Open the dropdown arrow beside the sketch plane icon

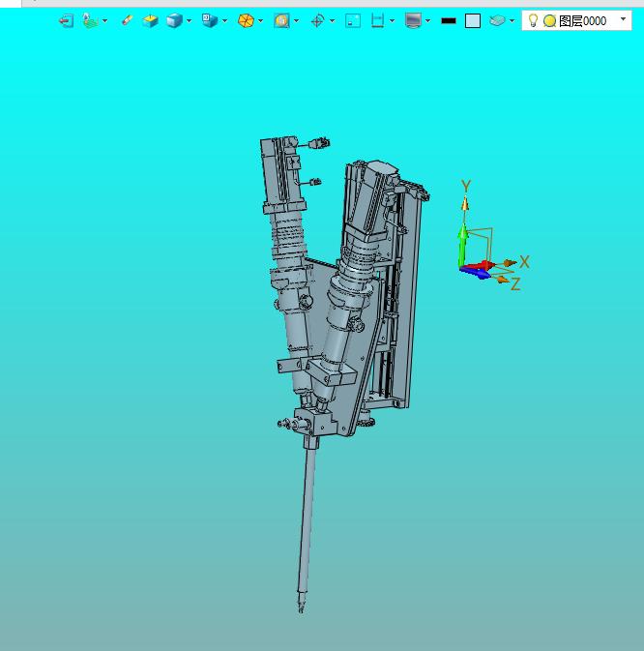(105, 20)
